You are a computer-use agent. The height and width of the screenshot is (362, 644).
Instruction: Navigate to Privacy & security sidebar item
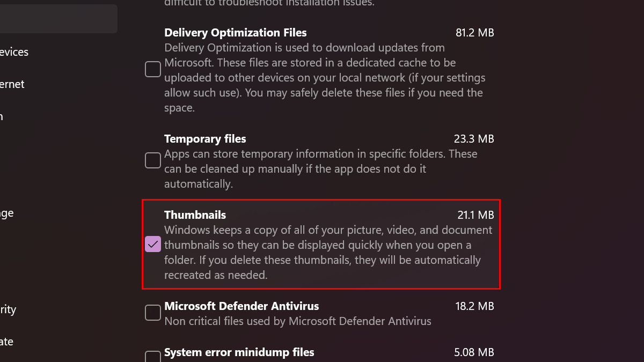pos(8,309)
